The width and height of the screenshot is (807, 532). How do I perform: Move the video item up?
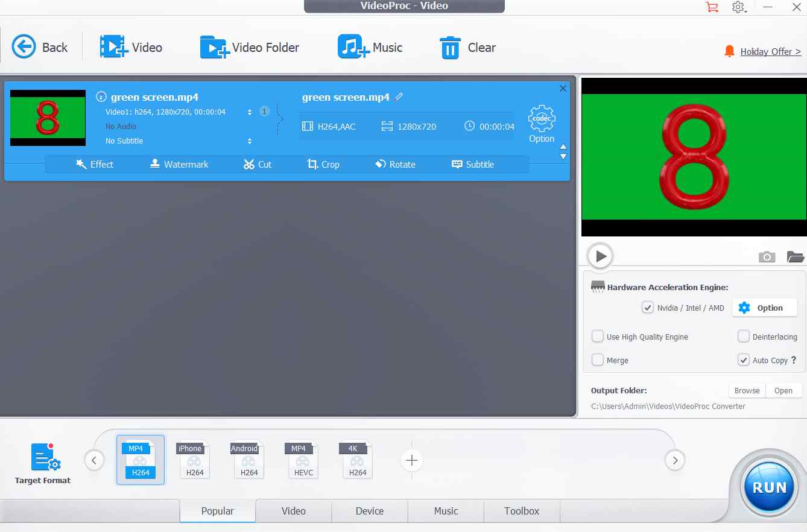[563, 147]
